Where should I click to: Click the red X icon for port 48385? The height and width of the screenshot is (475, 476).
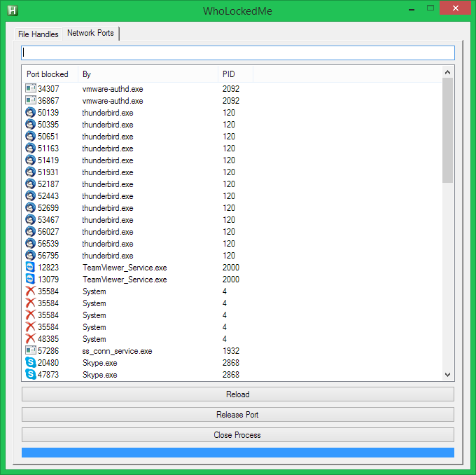click(30, 338)
